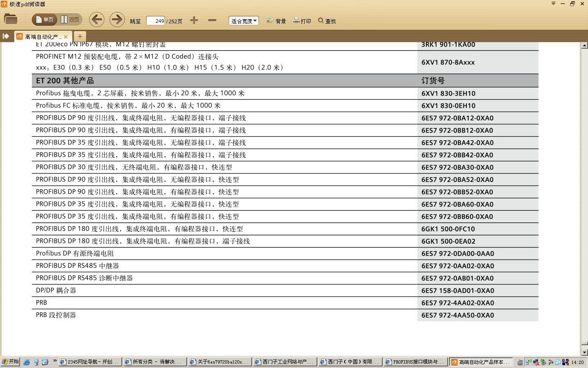The height and width of the screenshot is (368, 588).
Task: Go to the next page arrow
Action: point(117,20)
